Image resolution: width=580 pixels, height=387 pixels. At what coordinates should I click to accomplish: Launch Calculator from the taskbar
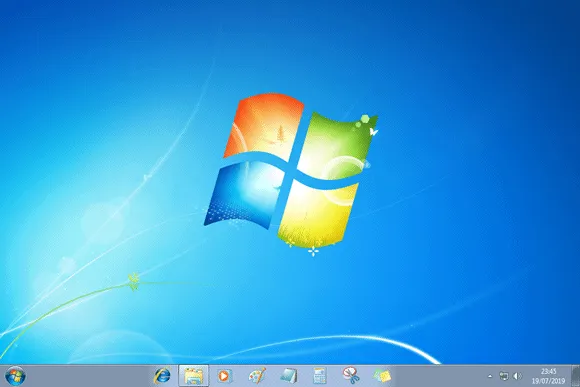point(320,376)
